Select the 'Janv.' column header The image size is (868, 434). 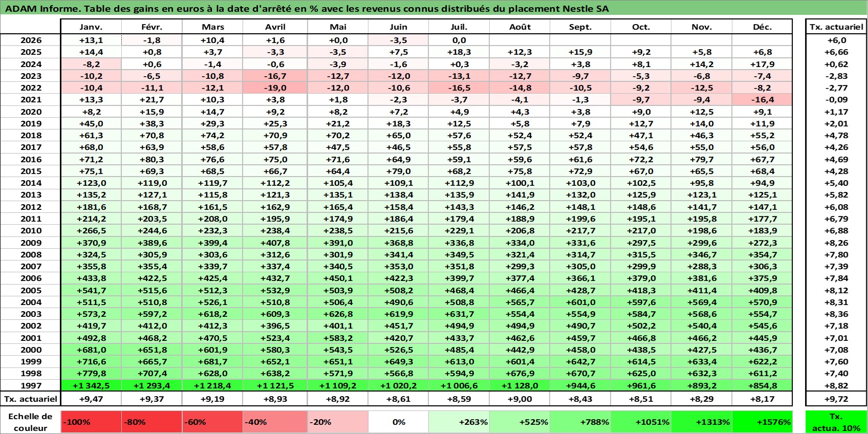91,27
